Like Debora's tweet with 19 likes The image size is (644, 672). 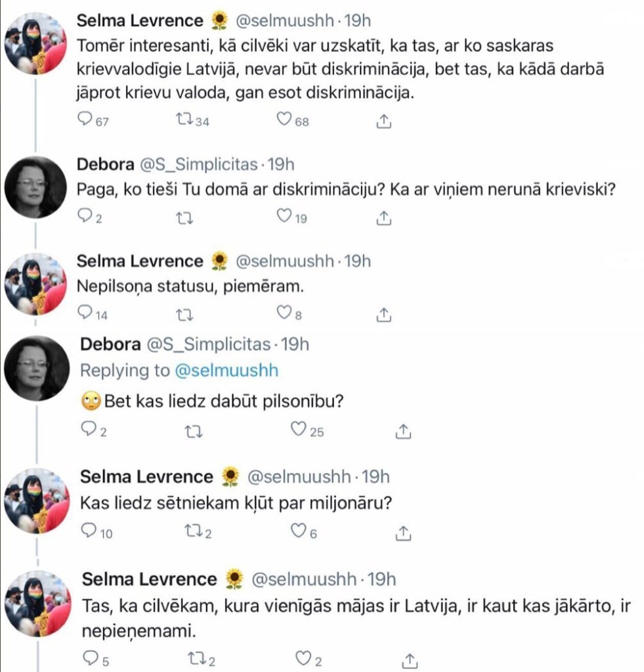coord(284,217)
